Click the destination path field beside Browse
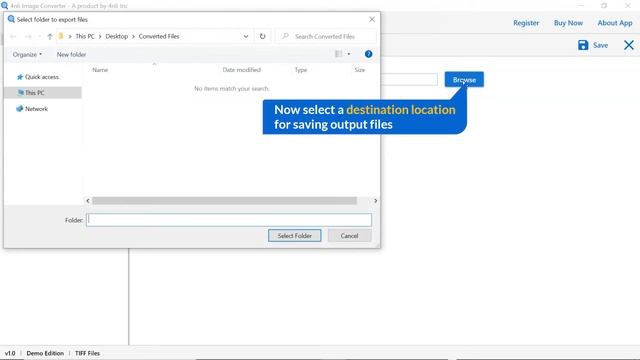640x360 pixels. [409, 80]
